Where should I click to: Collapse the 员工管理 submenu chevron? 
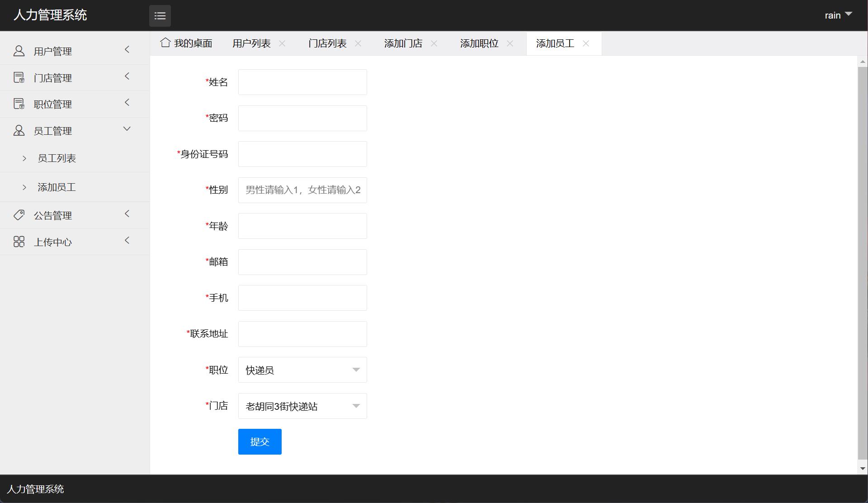[x=127, y=129]
